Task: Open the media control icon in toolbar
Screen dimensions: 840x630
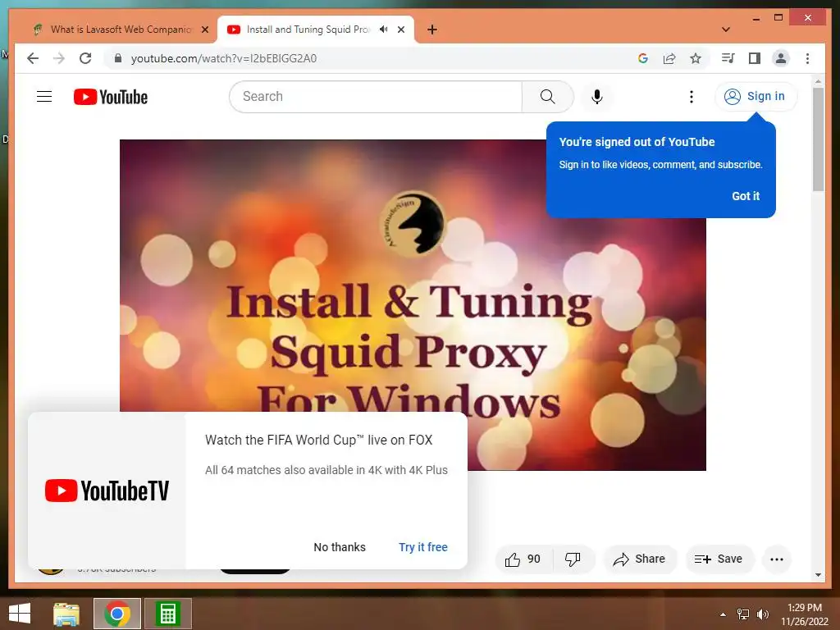Action: 728,58
